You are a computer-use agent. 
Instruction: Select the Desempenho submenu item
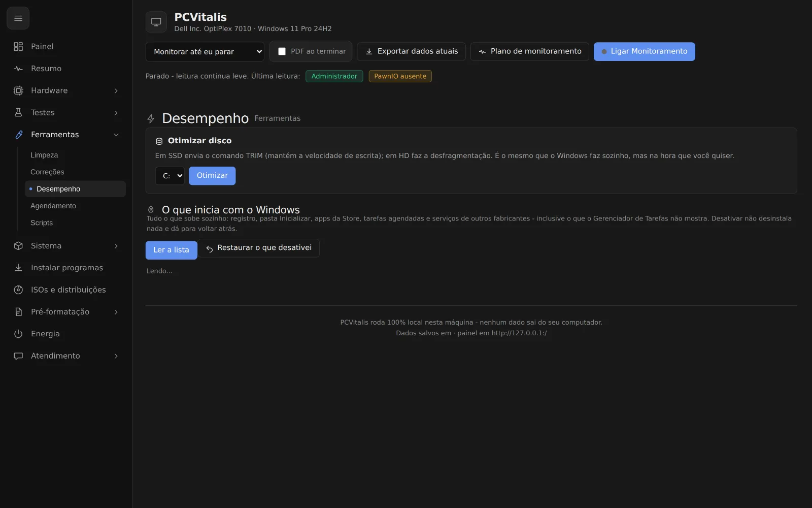click(75, 189)
